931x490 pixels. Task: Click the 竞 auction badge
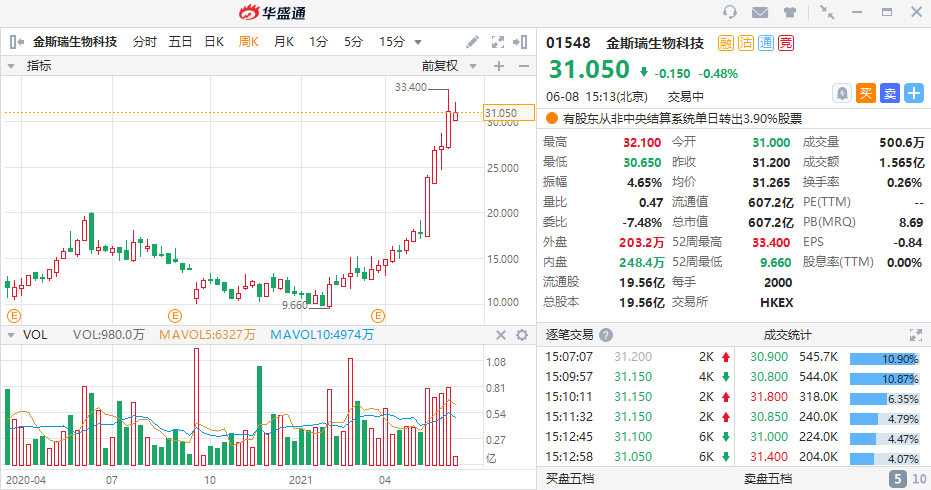pos(786,43)
